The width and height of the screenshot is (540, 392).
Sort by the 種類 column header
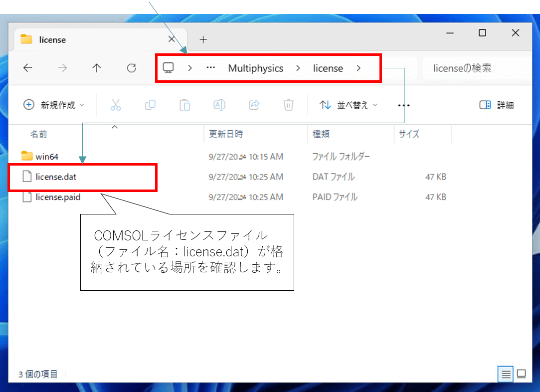[x=321, y=134]
